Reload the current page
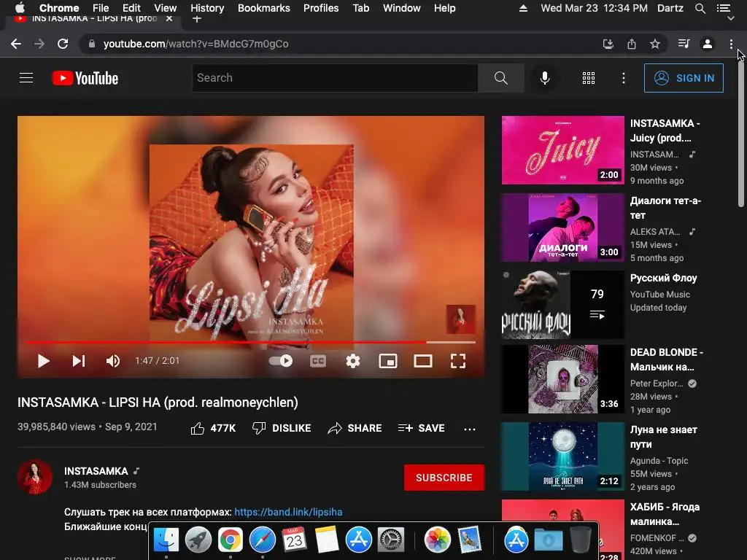 [x=63, y=44]
